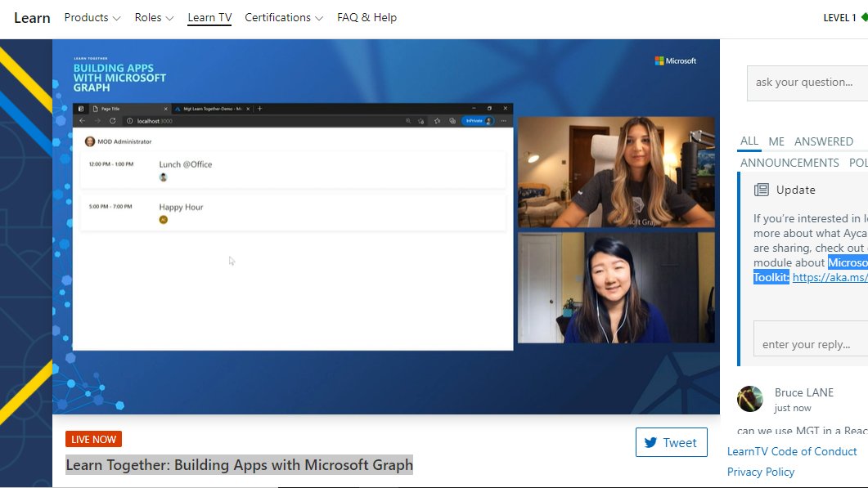This screenshot has width=868, height=488.
Task: Expand the Roles dropdown menu
Action: click(154, 18)
